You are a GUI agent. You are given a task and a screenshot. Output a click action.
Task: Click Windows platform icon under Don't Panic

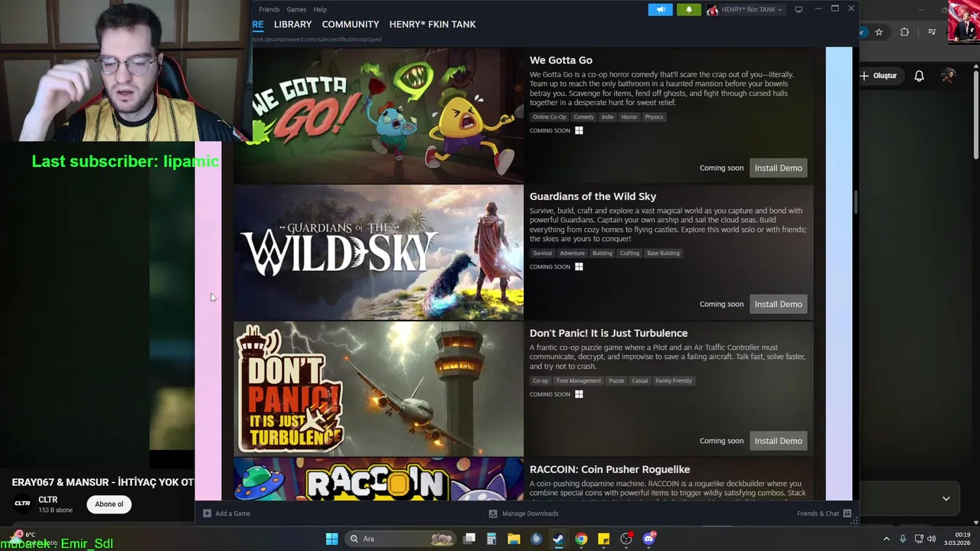coord(579,394)
